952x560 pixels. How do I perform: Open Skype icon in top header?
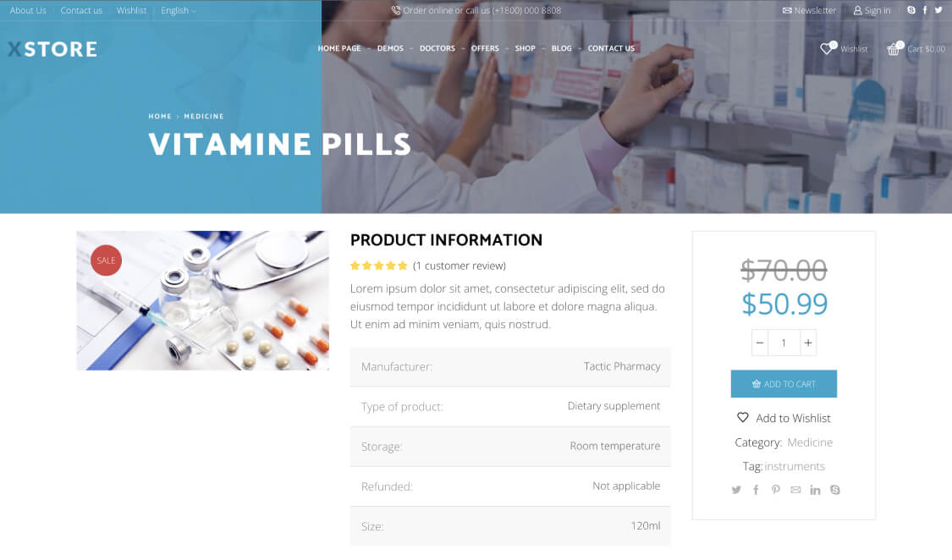[911, 10]
